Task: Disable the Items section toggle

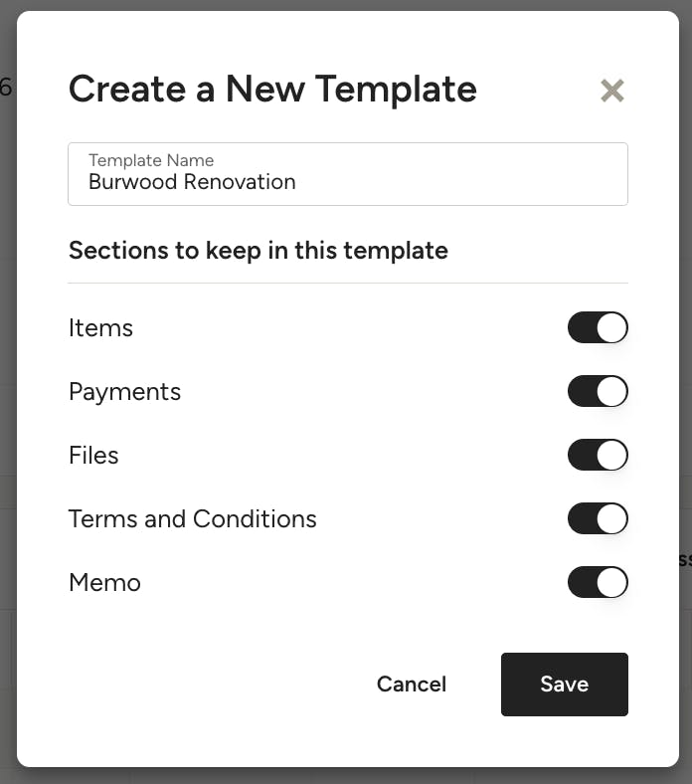Action: click(x=598, y=328)
